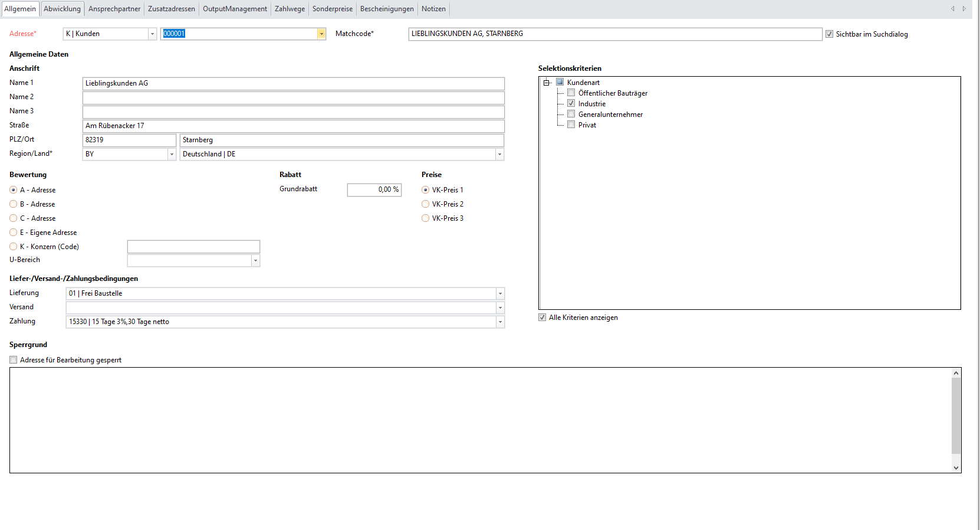Click the notes scrollbar up arrow
Image resolution: width=980 pixels, height=530 pixels.
tap(956, 373)
